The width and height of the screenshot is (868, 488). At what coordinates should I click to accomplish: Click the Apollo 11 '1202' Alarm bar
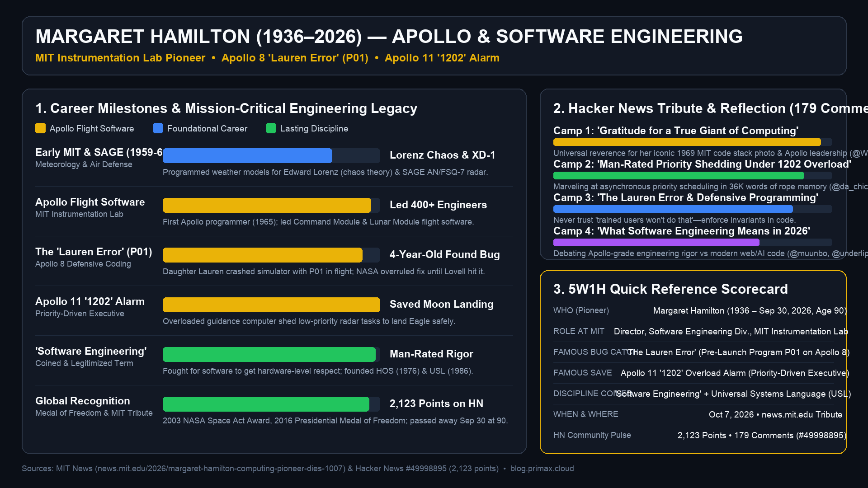pos(271,305)
